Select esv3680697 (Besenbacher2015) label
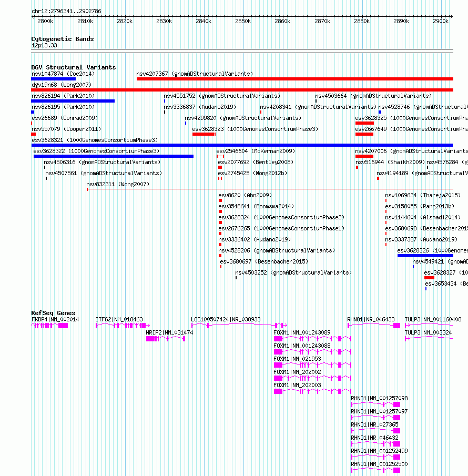This screenshot has height=476, width=468. click(x=264, y=261)
